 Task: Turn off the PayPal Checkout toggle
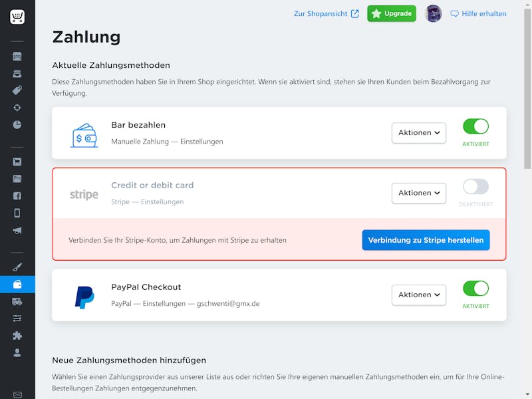pyautogui.click(x=475, y=289)
